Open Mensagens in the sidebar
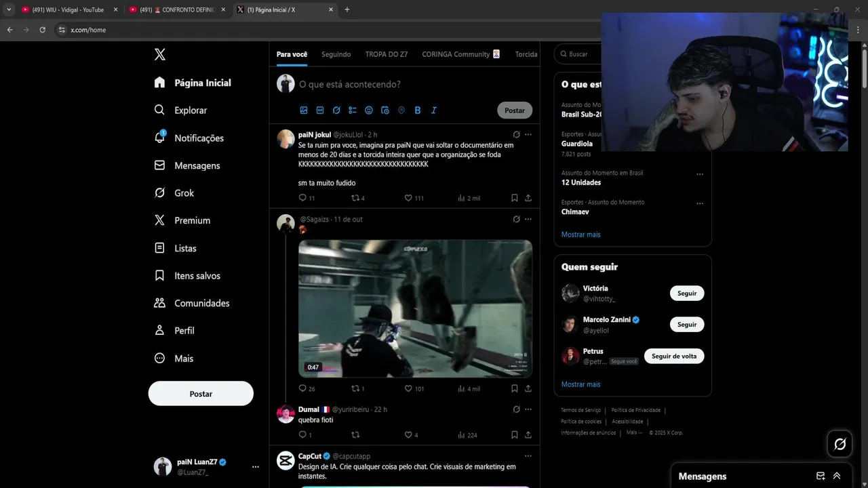This screenshot has width=868, height=488. click(x=187, y=165)
